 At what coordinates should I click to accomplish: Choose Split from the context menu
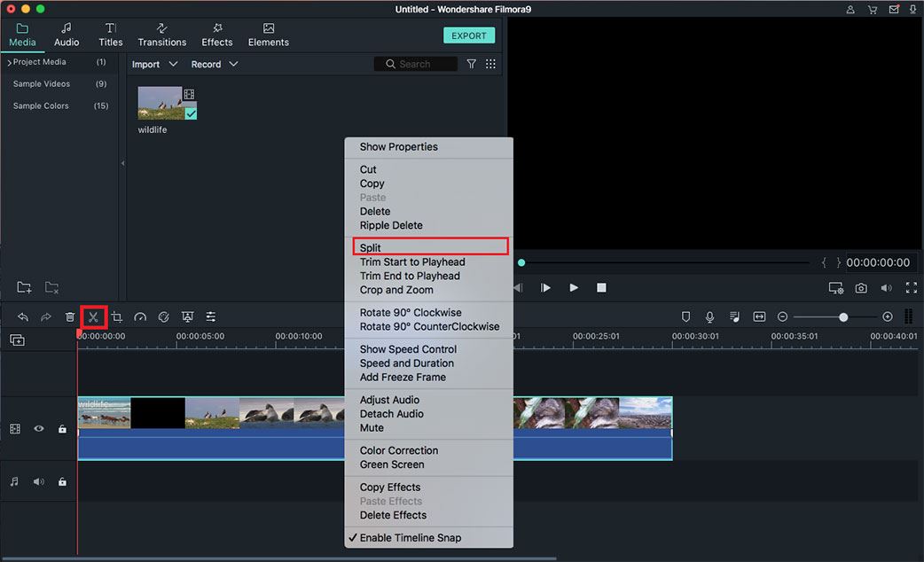[371, 247]
